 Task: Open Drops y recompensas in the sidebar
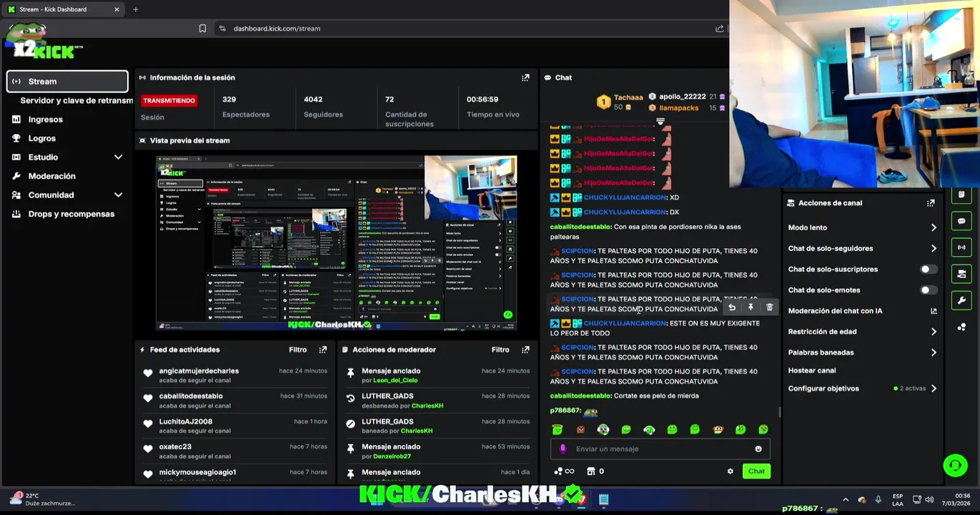[71, 214]
